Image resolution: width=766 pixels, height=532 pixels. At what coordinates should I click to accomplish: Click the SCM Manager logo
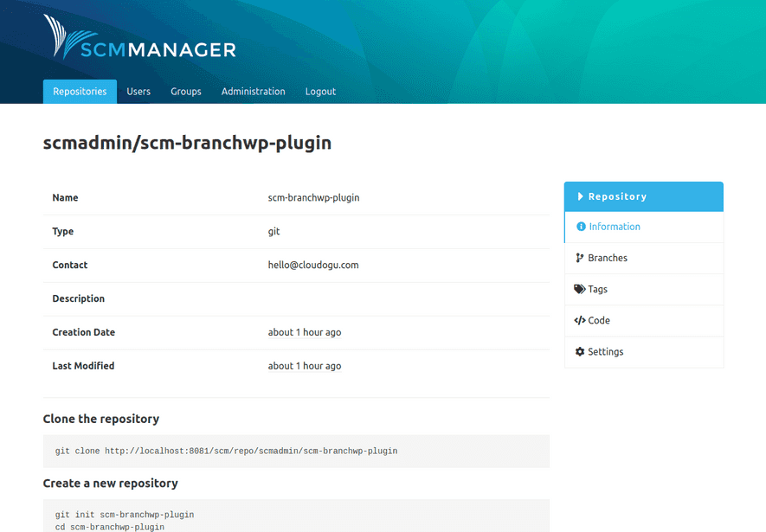click(x=140, y=38)
